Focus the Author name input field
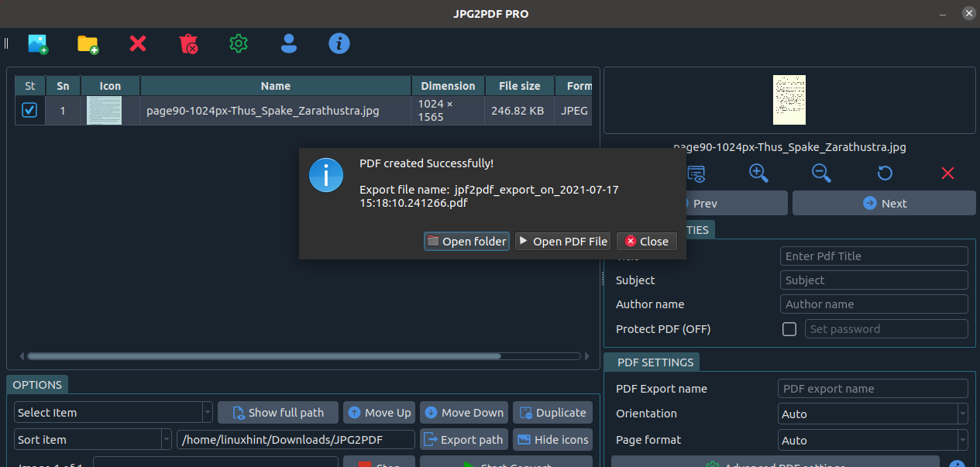 click(x=874, y=304)
